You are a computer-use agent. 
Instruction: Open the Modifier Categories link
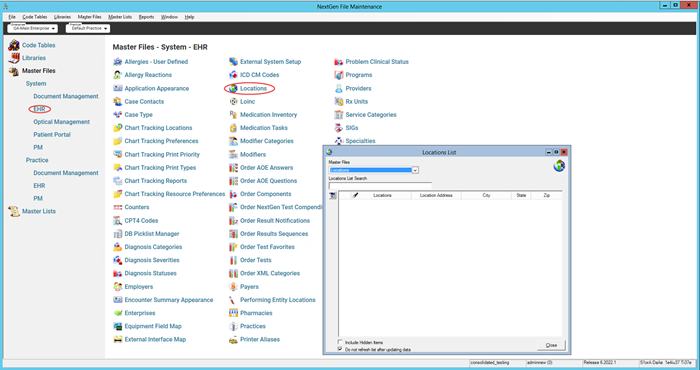tap(267, 141)
